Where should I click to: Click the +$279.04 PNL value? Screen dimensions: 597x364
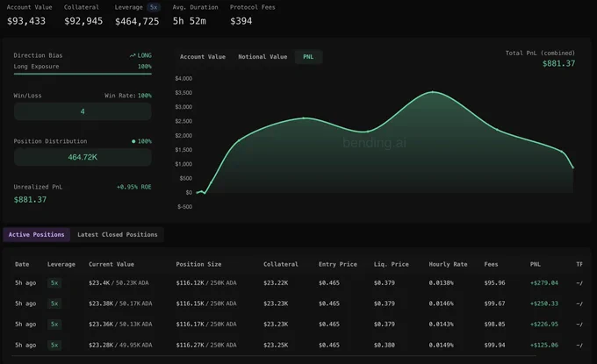coord(544,283)
